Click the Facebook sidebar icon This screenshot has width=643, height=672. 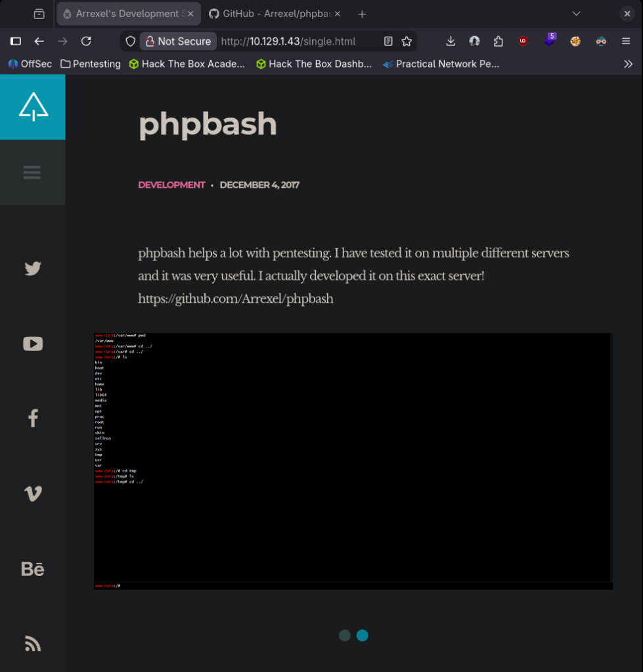coord(33,418)
